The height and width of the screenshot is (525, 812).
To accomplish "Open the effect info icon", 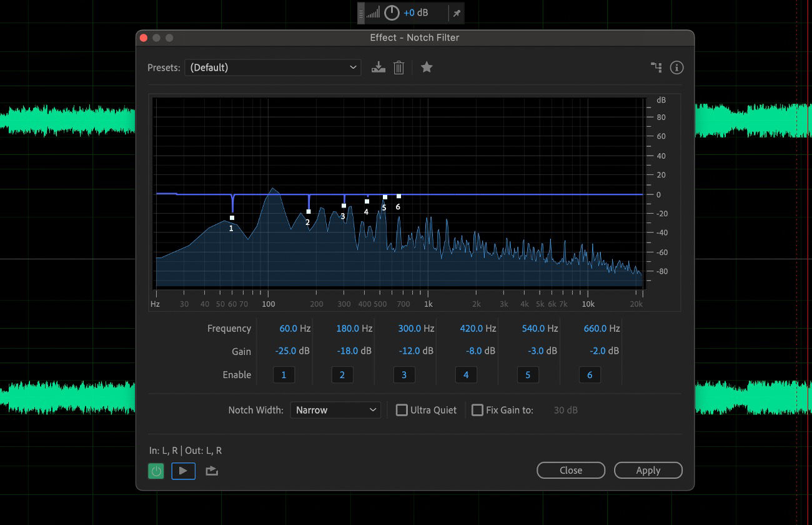I will (676, 67).
